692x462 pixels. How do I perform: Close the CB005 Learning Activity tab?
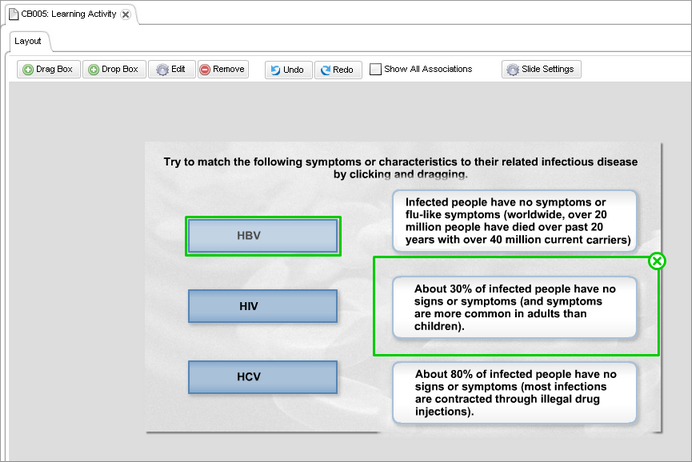tap(125, 15)
